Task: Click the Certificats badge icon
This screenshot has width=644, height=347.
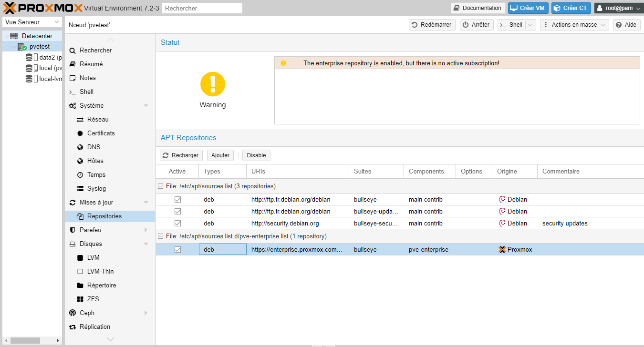Action: [80, 133]
